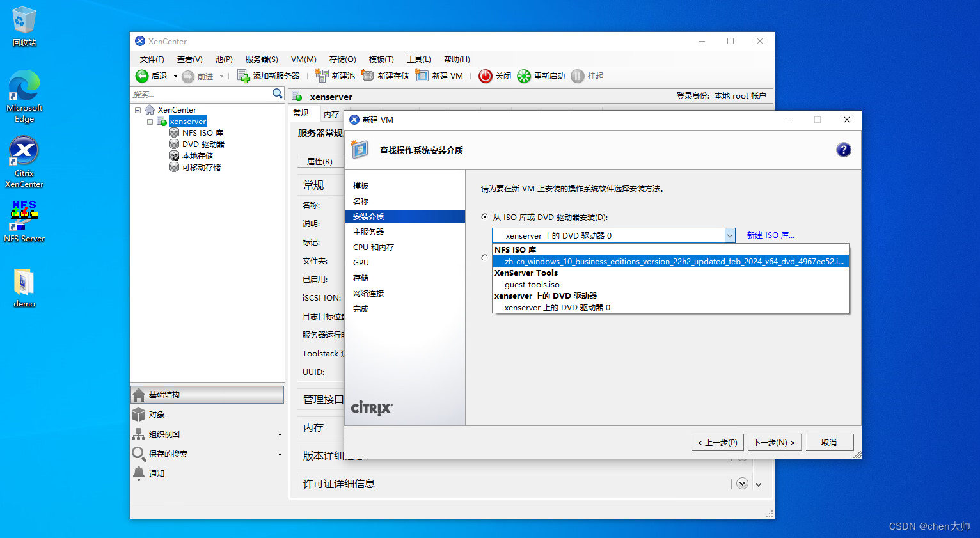
Task: Open the DVD drive combo box arrow
Action: tap(730, 235)
